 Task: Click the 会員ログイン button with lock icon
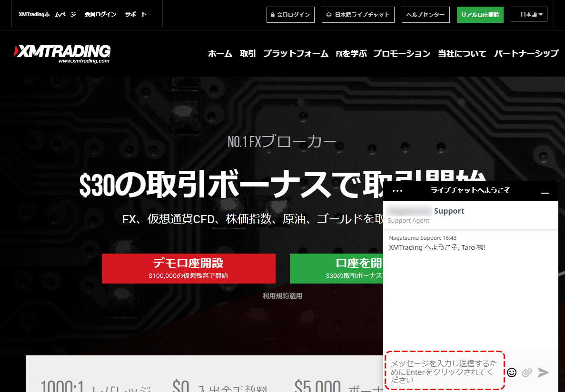(290, 15)
